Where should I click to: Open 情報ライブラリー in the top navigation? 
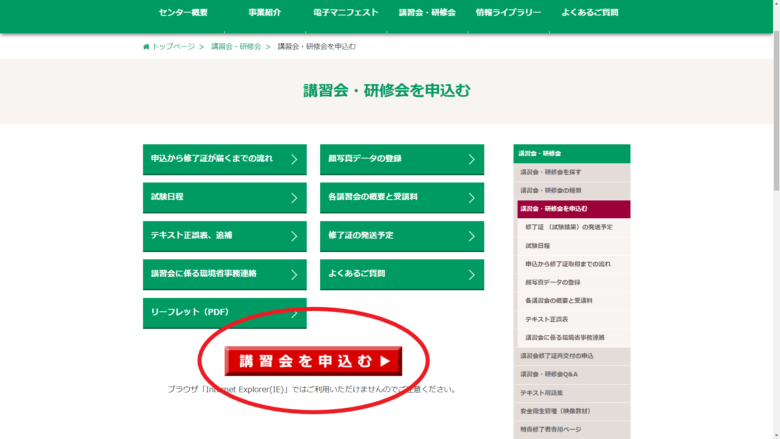508,13
